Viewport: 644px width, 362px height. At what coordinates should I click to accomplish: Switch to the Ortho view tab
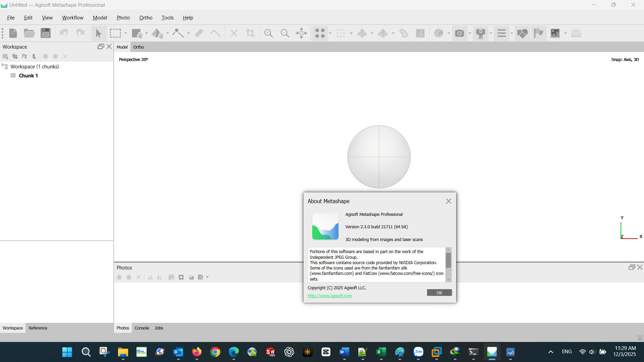[x=139, y=47]
